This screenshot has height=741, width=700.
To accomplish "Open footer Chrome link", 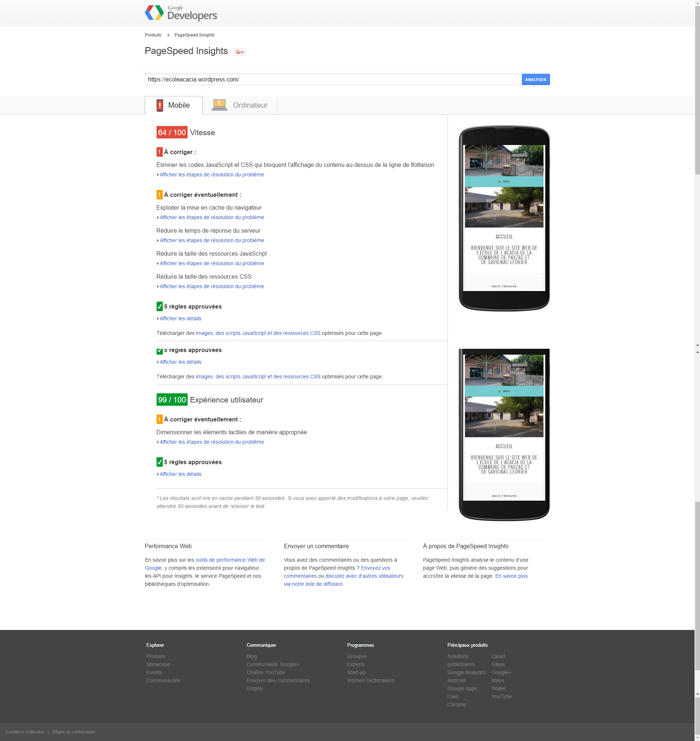I will [x=456, y=704].
